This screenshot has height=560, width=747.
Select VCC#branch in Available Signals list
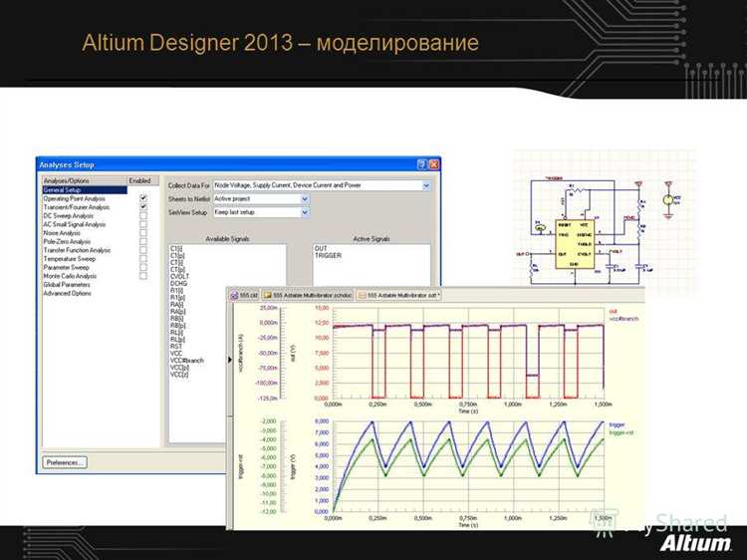pos(187,361)
